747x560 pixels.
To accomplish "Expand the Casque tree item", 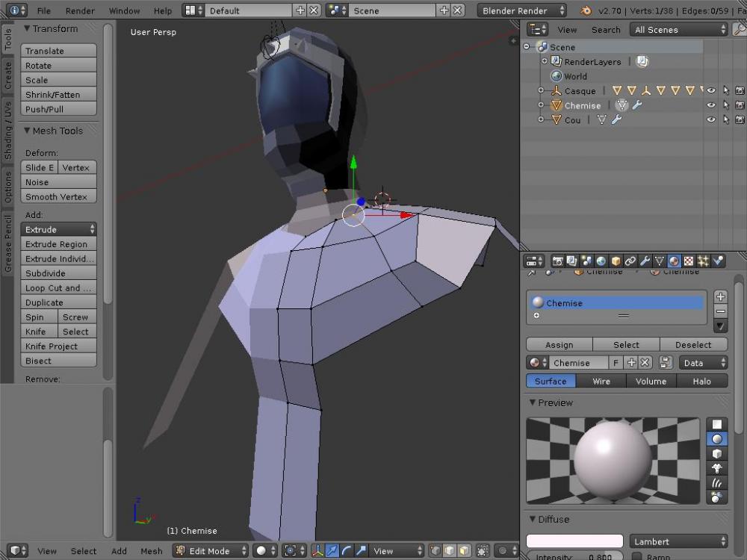I will coord(541,91).
